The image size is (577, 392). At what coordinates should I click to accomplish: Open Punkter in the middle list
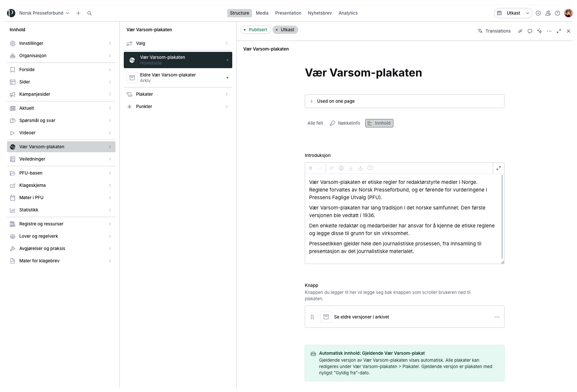click(178, 107)
